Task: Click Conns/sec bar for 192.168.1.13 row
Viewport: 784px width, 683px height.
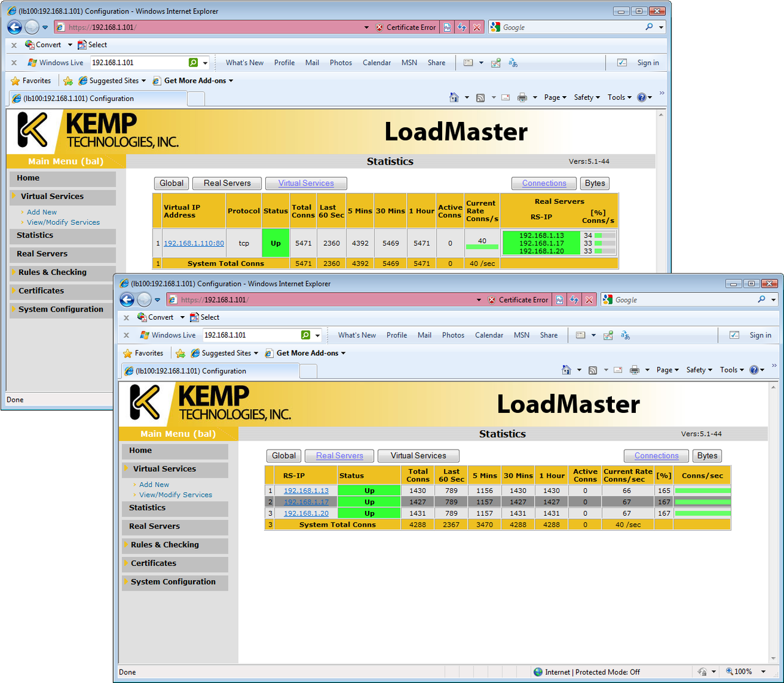Action: 703,491
